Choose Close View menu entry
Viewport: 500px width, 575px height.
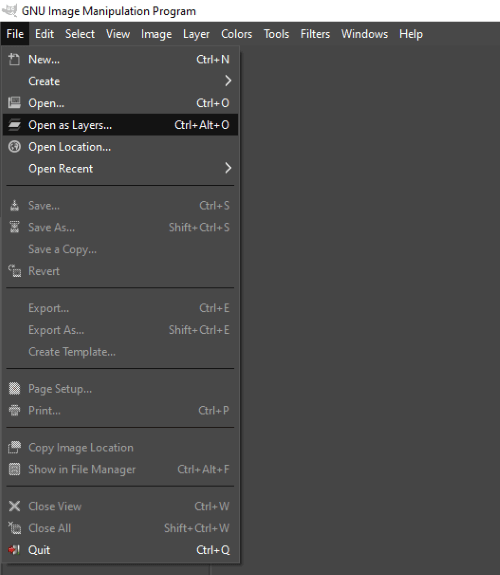pyautogui.click(x=120, y=506)
